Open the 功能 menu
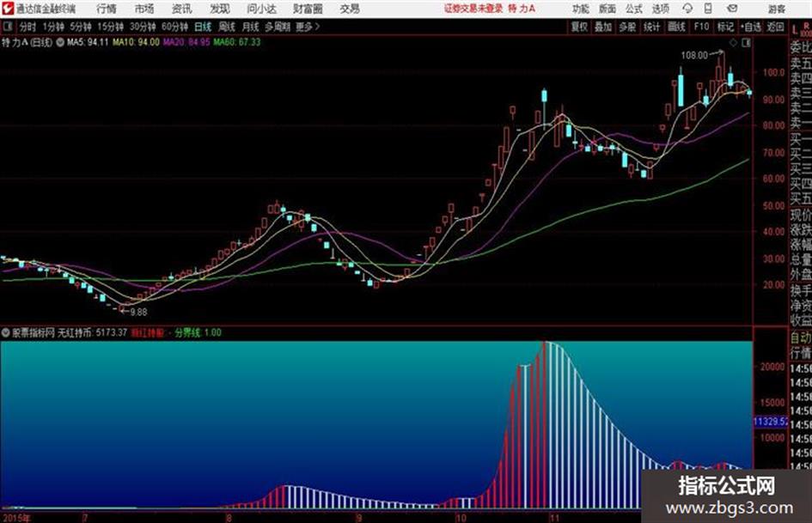Image resolution: width=812 pixels, height=523 pixels. coord(581,9)
